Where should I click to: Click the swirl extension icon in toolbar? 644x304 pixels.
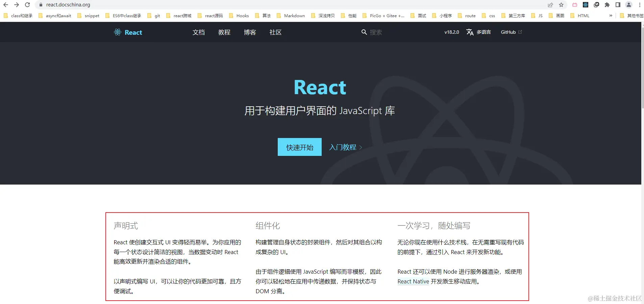pyautogui.click(x=596, y=5)
